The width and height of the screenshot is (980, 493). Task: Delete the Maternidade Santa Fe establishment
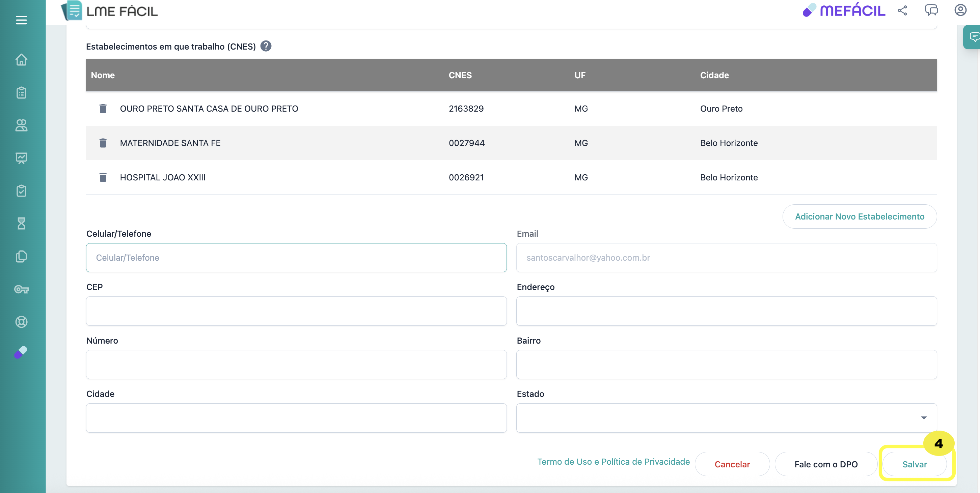[103, 143]
